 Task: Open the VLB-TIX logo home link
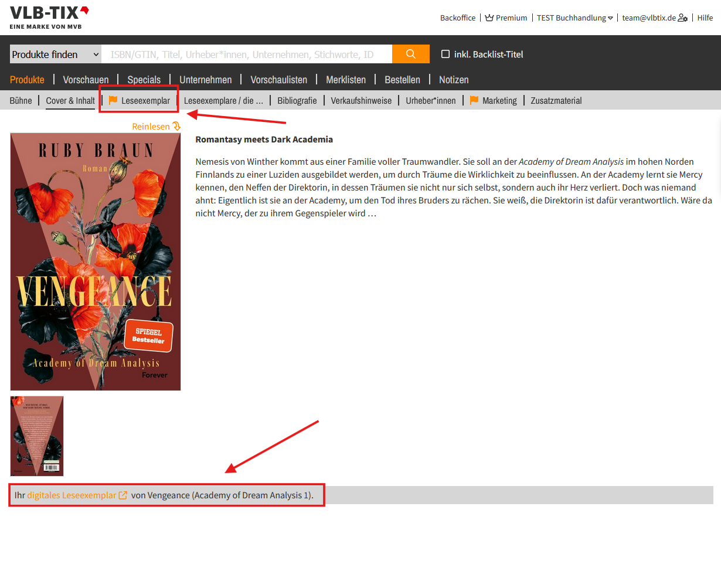pyautogui.click(x=49, y=18)
